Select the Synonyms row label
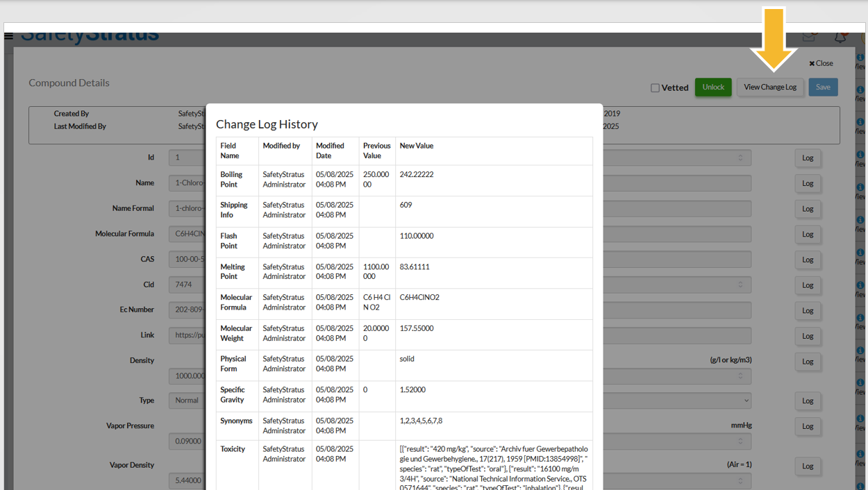This screenshot has height=490, width=868. click(236, 421)
